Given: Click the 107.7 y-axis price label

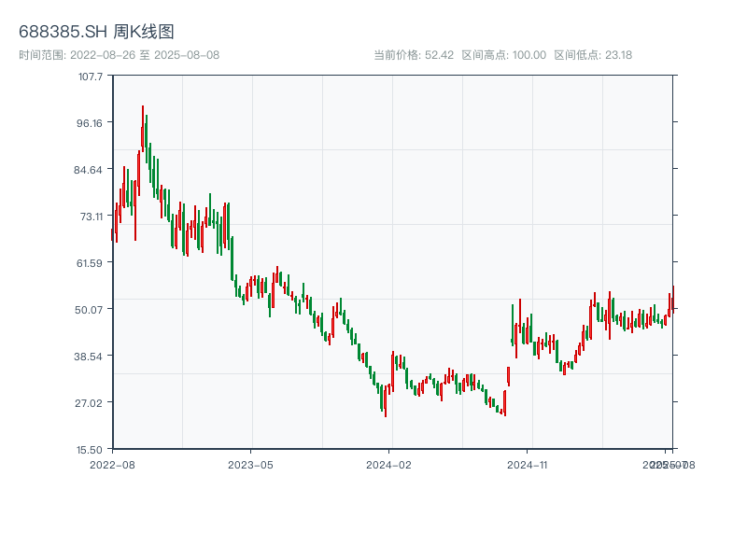Looking at the screenshot, I should pyautogui.click(x=91, y=76).
